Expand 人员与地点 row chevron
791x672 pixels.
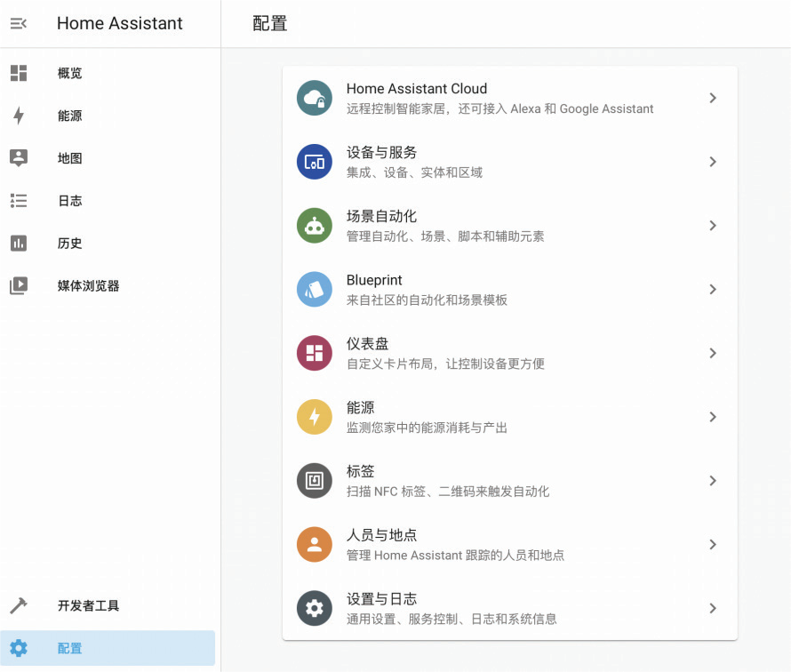tap(712, 545)
